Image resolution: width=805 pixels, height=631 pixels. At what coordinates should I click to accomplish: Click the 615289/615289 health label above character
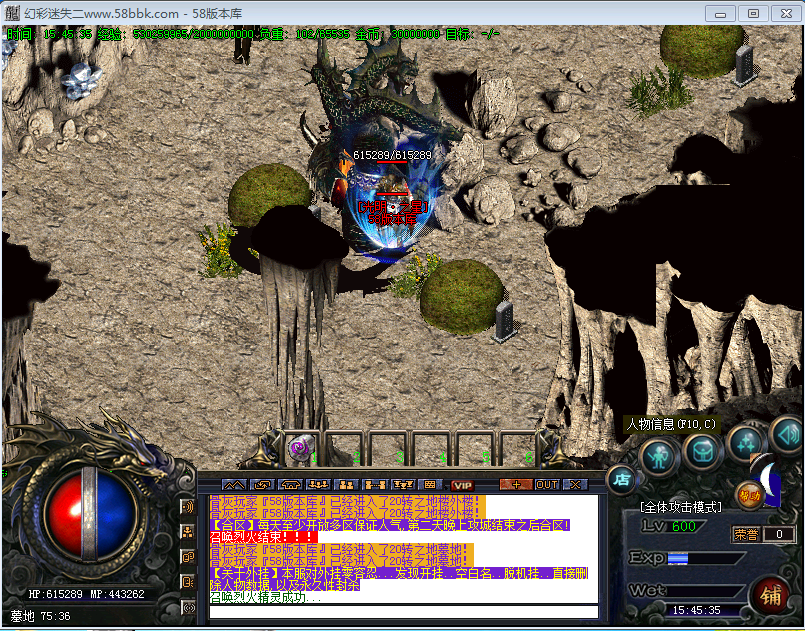[392, 155]
